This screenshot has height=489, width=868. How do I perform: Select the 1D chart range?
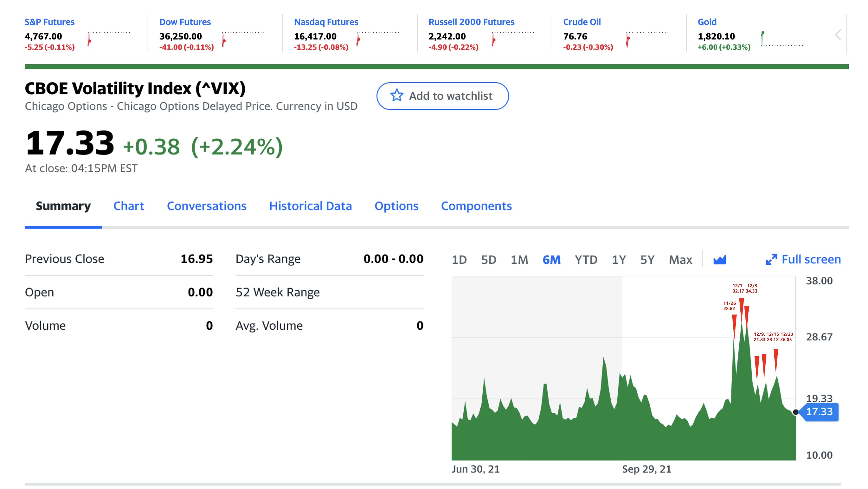tap(459, 260)
